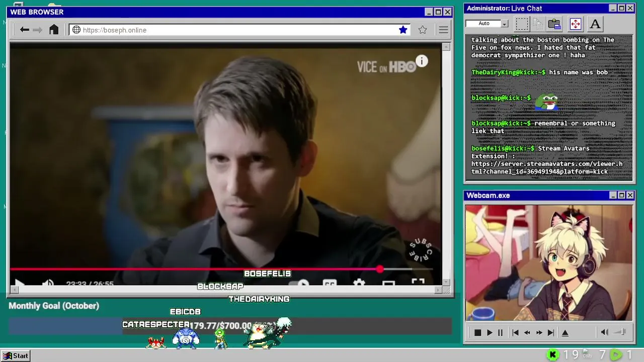
Task: Open the browser home page
Action: (54, 30)
